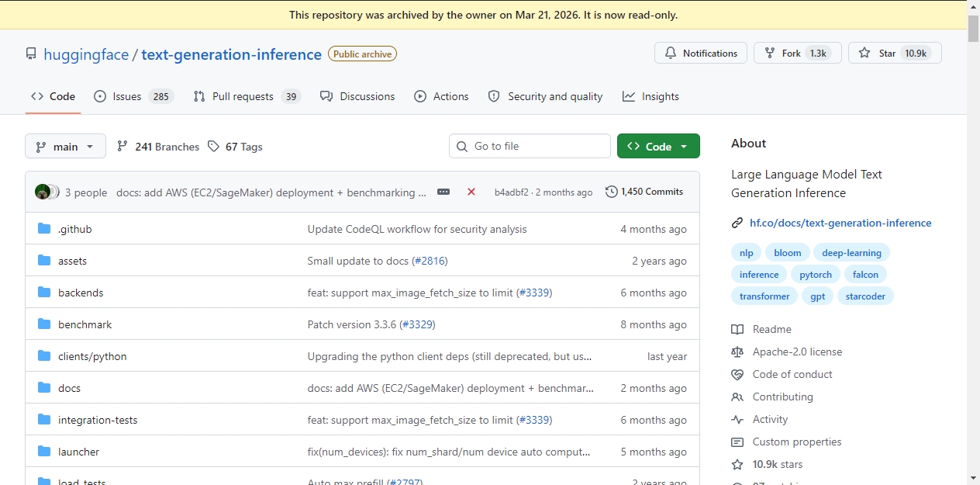The height and width of the screenshot is (485, 980).
Task: Expand commit message ellipsis button
Action: (x=443, y=192)
